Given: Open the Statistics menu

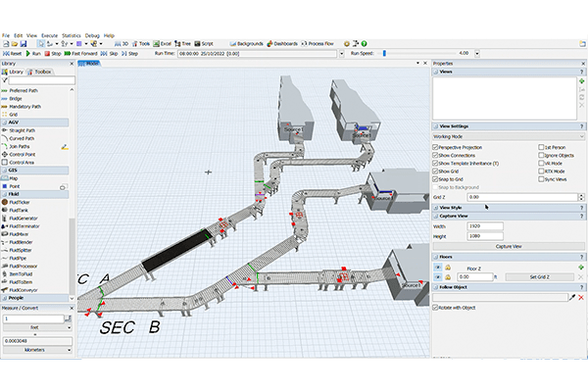Looking at the screenshot, I should 72,34.
